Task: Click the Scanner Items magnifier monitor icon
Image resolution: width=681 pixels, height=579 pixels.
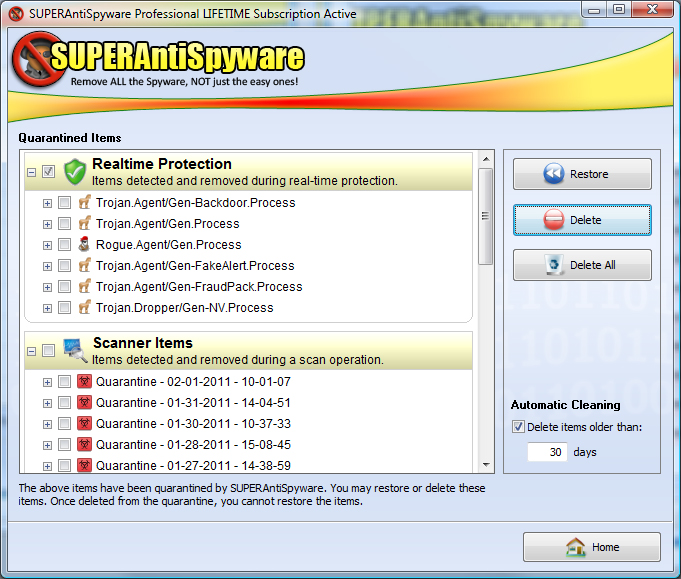Action: [x=75, y=350]
